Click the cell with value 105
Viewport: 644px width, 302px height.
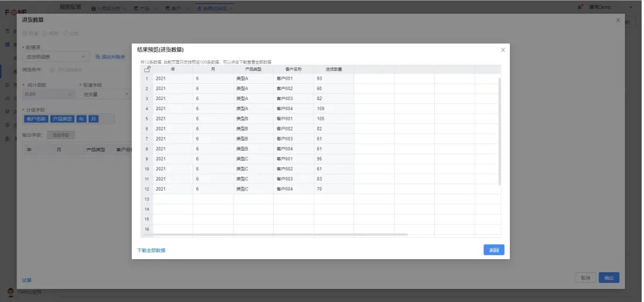334,119
